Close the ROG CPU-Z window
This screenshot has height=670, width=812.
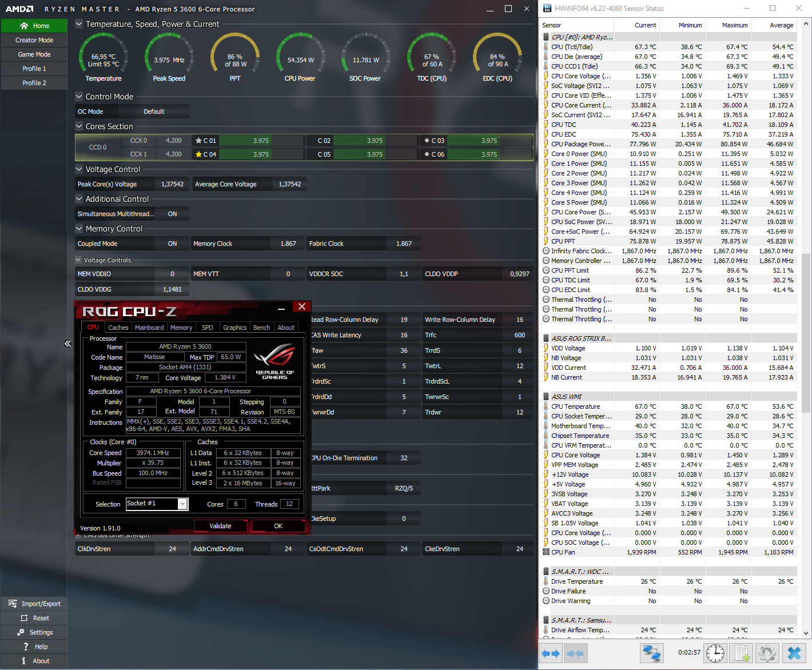pos(301,307)
